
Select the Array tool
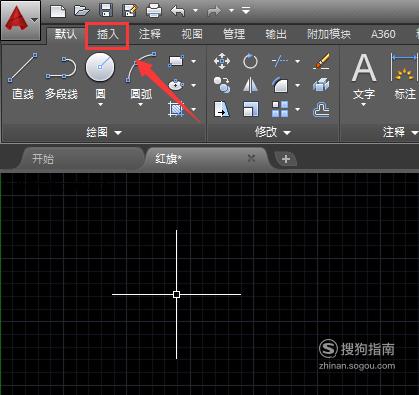coord(280,109)
